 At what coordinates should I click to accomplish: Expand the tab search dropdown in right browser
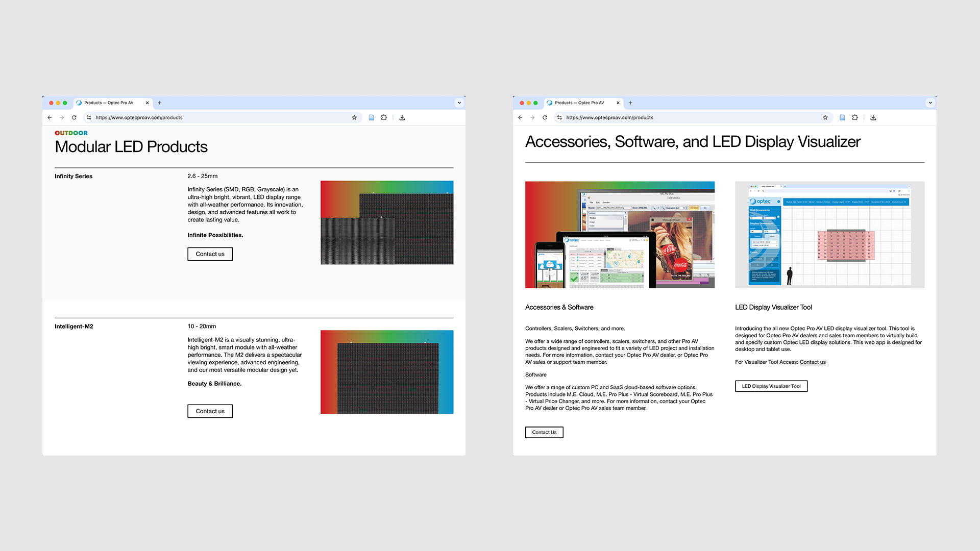(x=930, y=103)
